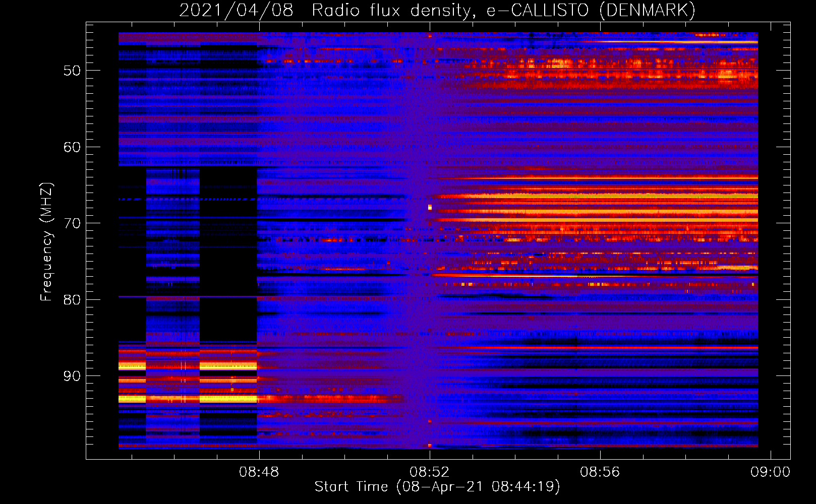
Task: Click the 08:48 time tick label
Action: (x=259, y=472)
